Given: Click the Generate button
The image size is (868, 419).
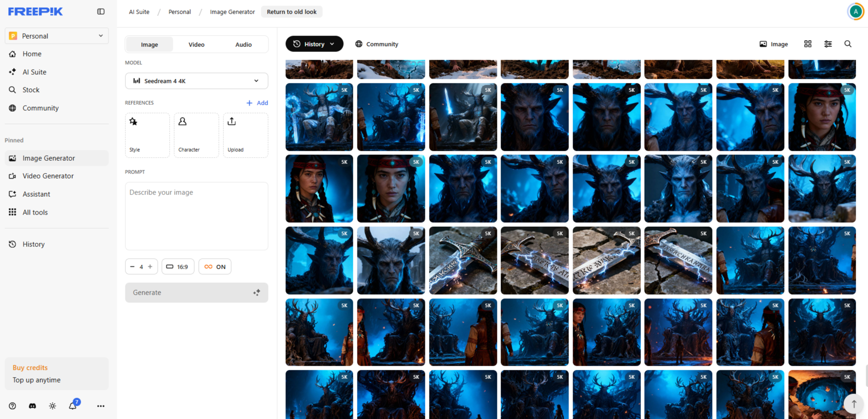Looking at the screenshot, I should tap(196, 292).
